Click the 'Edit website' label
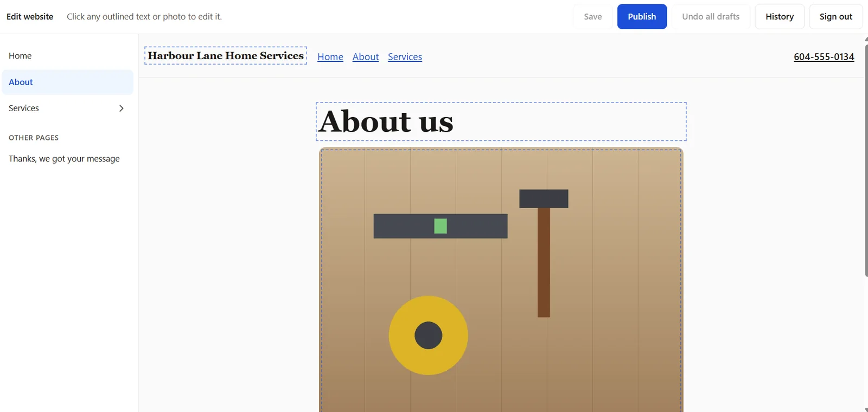 (30, 17)
